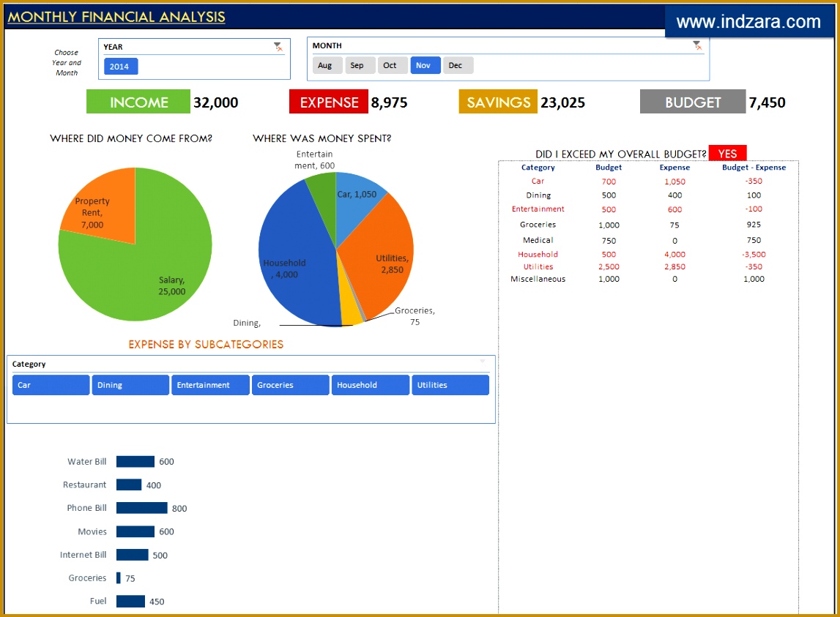Toggle the Household category slicer button
Image resolution: width=840 pixels, height=617 pixels.
370,384
